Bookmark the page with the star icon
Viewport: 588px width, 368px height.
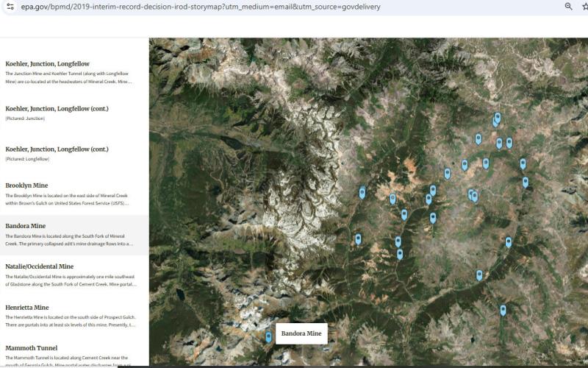585,7
